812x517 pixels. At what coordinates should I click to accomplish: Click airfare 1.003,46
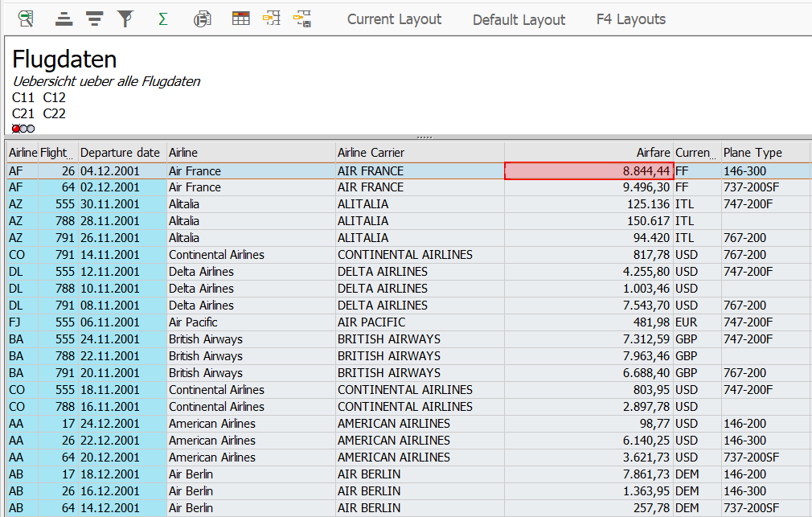click(x=588, y=288)
